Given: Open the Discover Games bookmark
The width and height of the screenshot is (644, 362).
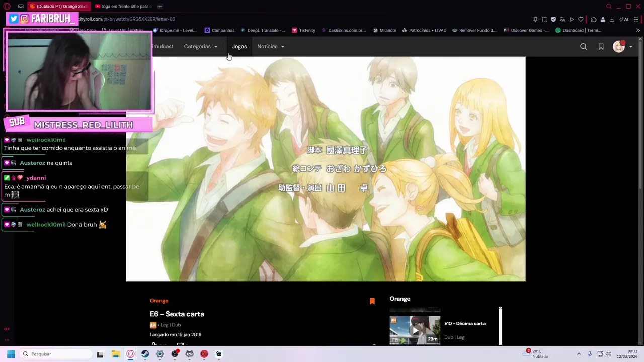Looking at the screenshot, I should coord(526,30).
